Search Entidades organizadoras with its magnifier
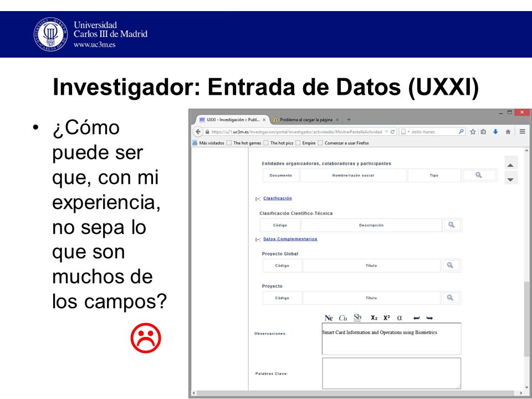Screen dimensions: 532x399 479,175
